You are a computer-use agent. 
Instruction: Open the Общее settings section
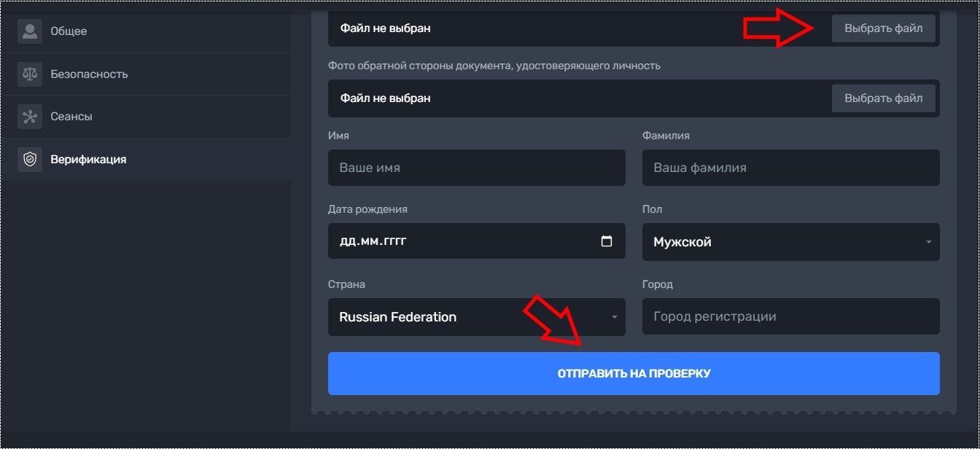point(69,31)
